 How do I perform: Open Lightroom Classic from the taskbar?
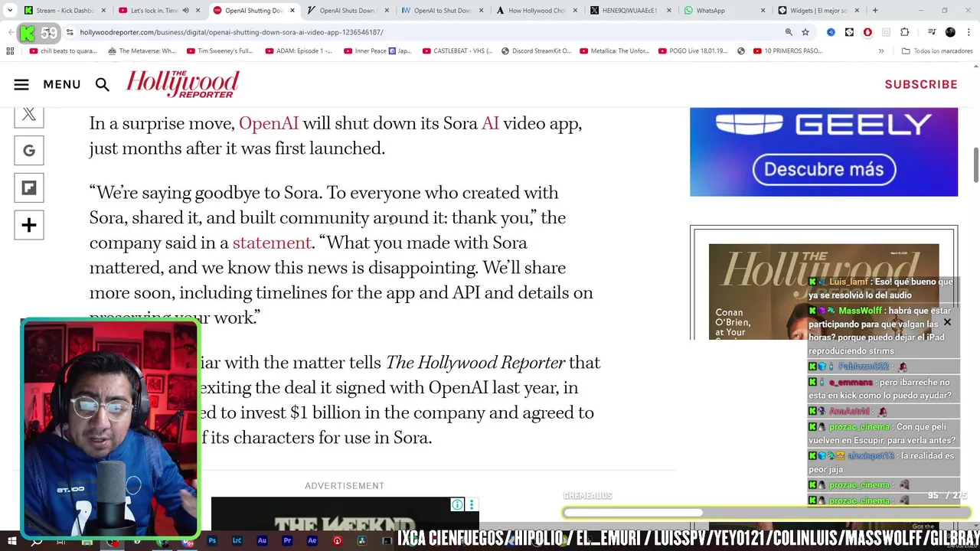coord(237,540)
